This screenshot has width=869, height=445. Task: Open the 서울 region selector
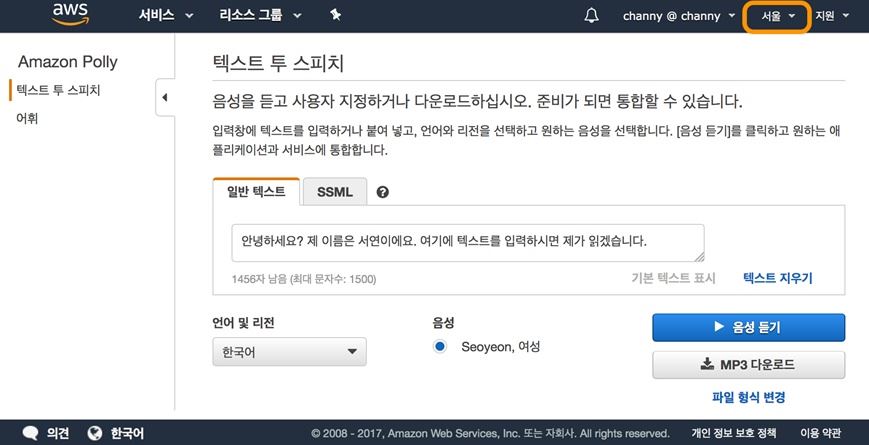[x=777, y=16]
